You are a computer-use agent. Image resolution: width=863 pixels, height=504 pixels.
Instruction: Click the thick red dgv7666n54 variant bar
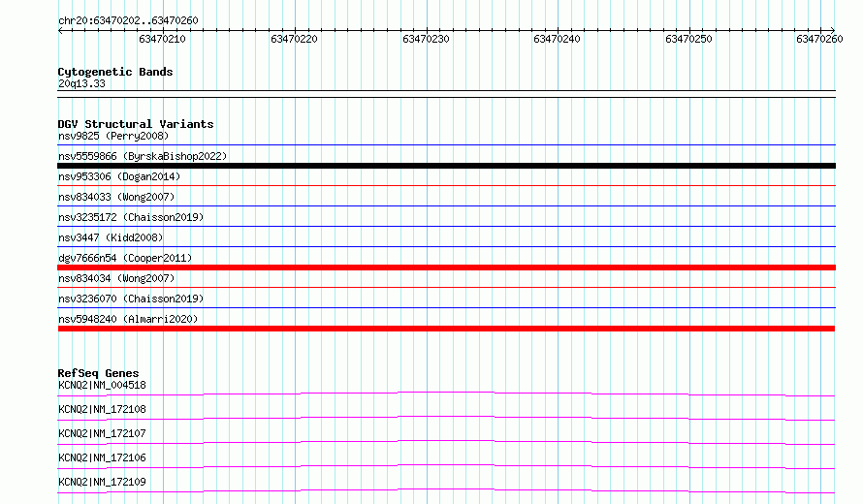[x=446, y=268]
